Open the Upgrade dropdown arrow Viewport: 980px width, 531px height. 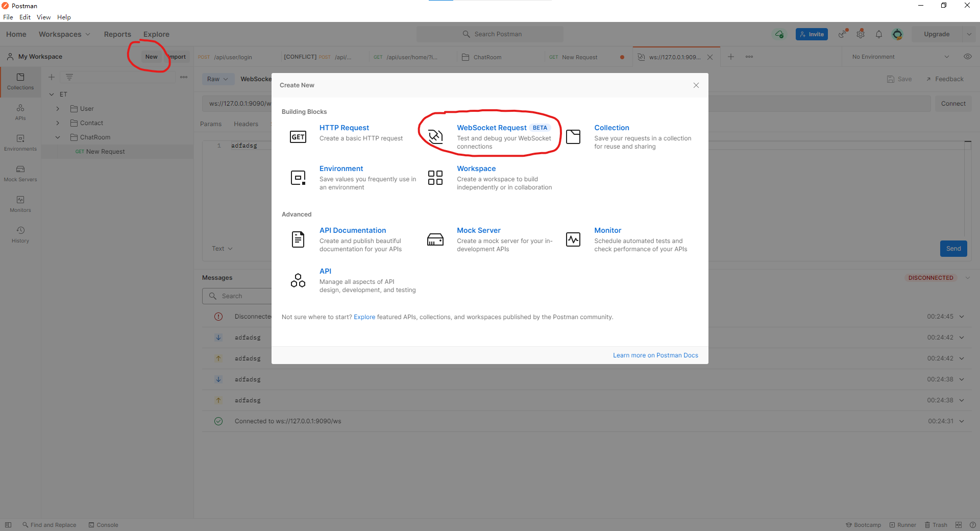tap(969, 34)
